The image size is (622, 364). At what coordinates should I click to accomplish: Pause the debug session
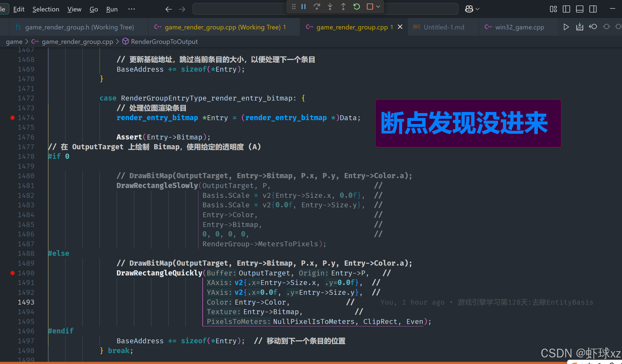pos(304,7)
